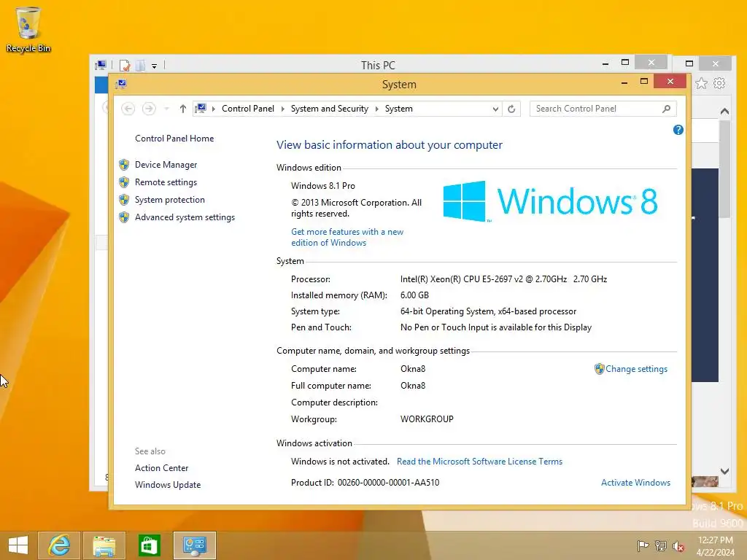Click the WORKGROUP value text
Viewport: 747px width, 560px height.
coord(427,419)
